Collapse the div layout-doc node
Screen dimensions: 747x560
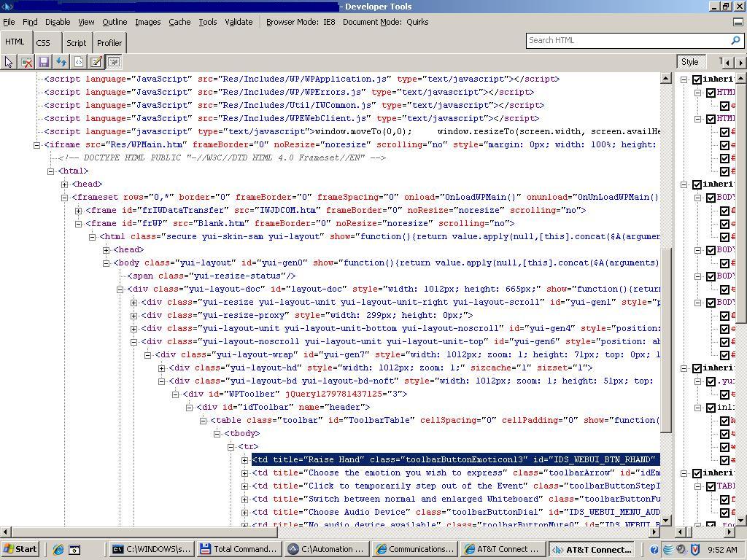[120, 289]
